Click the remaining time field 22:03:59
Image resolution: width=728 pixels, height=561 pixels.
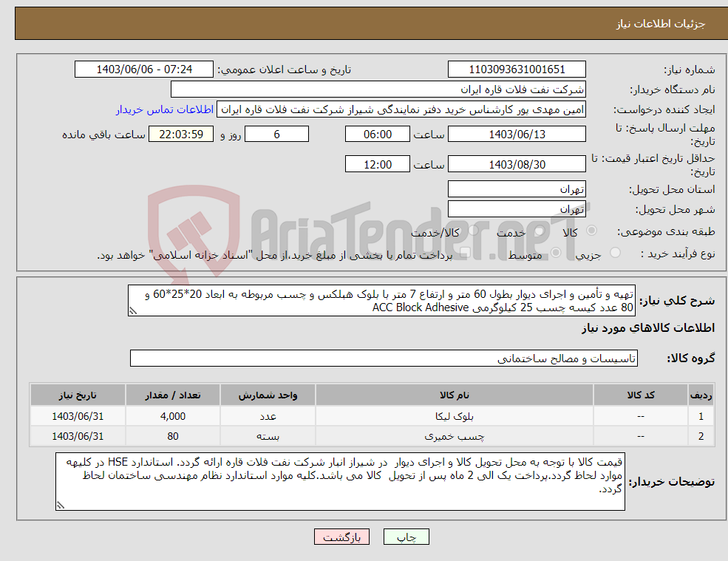pos(181,135)
